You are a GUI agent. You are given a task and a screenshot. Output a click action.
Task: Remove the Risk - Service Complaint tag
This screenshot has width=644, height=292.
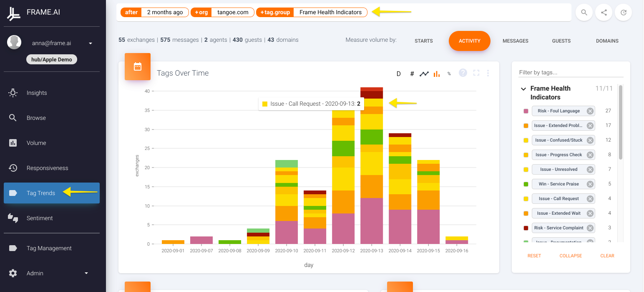[590, 228]
